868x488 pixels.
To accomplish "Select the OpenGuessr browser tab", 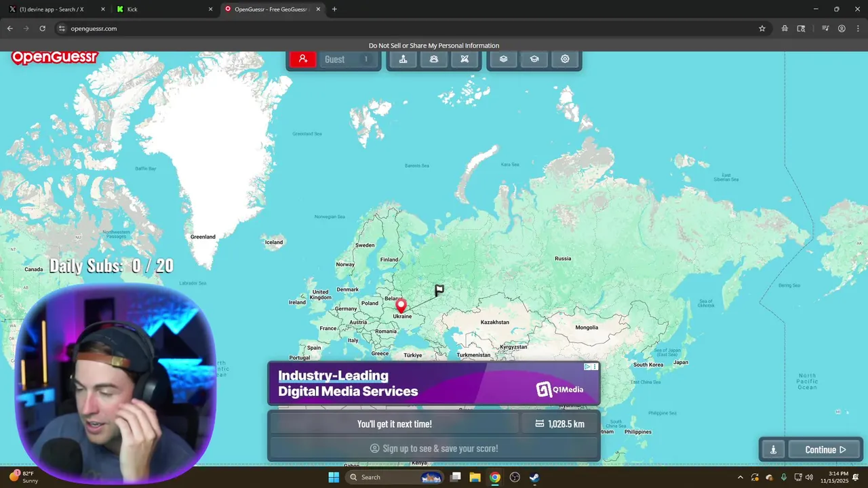I will (274, 9).
